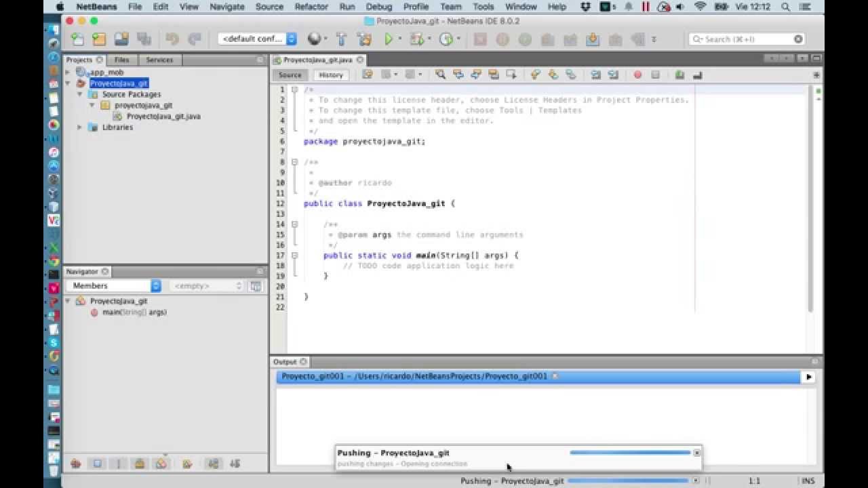
Task: Click the Find Selection magnifier icon
Action: coord(440,75)
